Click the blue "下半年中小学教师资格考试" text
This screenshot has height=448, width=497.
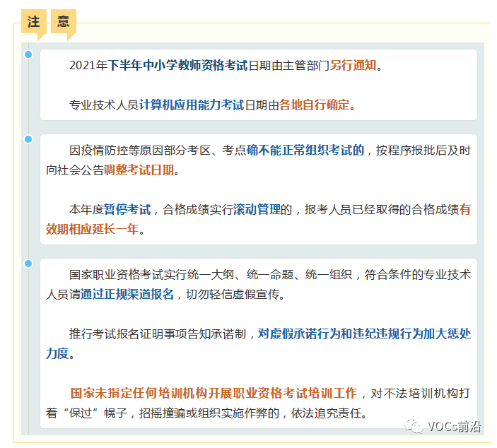click(177, 66)
